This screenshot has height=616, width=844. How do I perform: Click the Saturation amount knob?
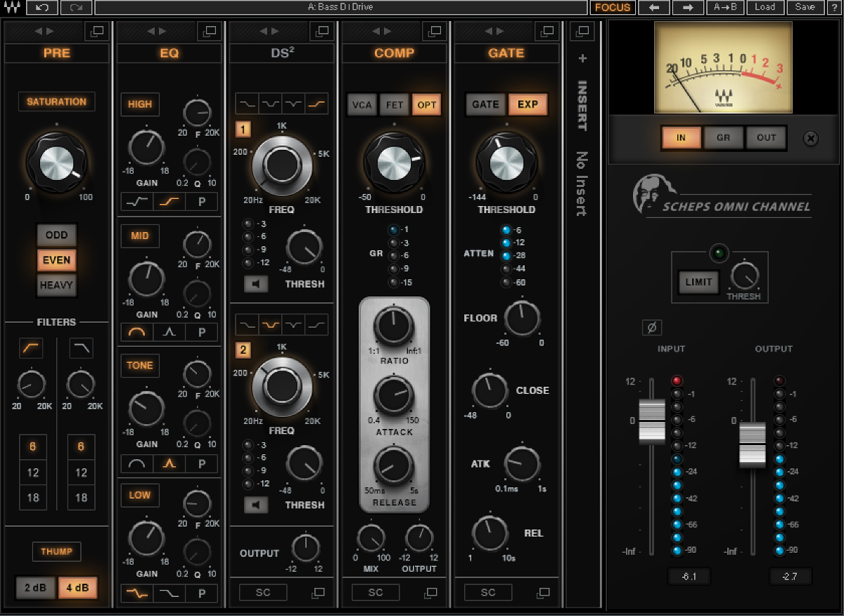click(x=57, y=162)
